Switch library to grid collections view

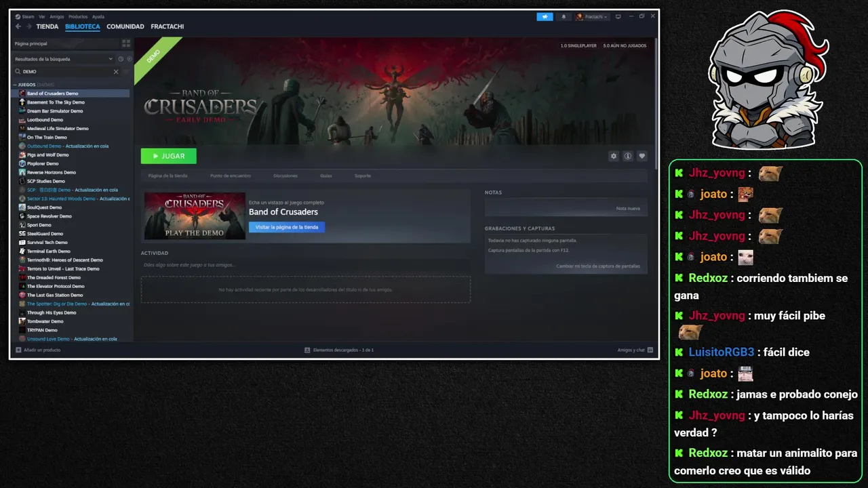coord(125,43)
